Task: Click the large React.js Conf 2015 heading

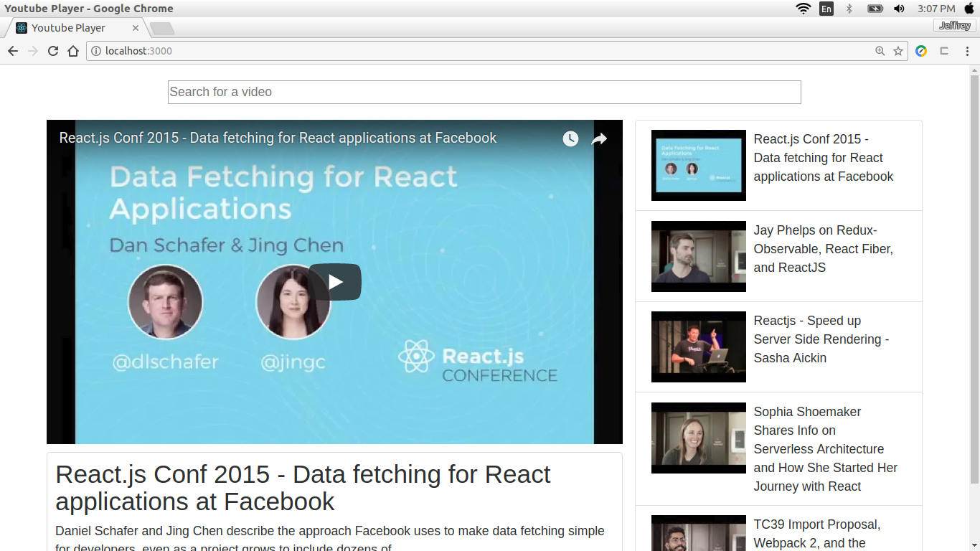Action: point(303,488)
